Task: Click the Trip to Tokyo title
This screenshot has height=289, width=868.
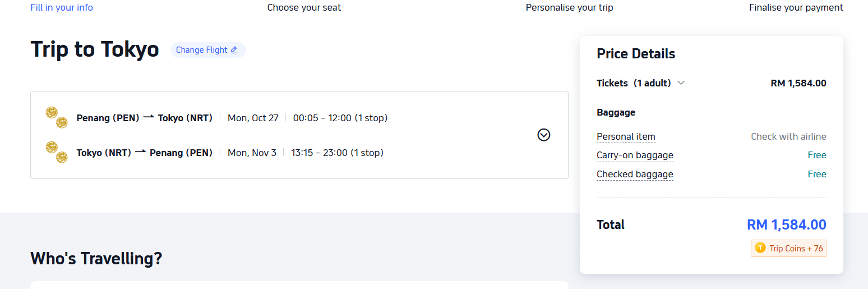Action: click(95, 49)
